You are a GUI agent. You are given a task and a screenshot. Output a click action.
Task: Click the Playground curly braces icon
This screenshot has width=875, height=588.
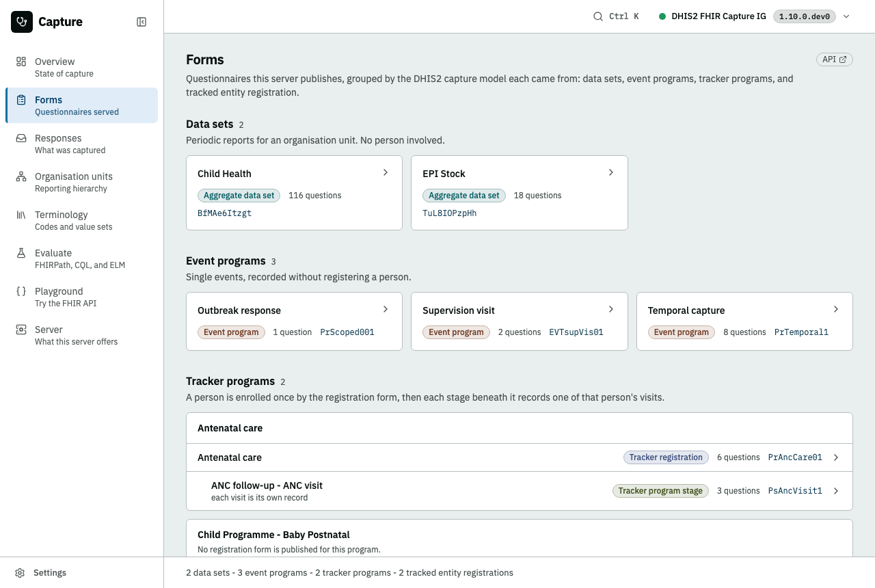pos(21,291)
